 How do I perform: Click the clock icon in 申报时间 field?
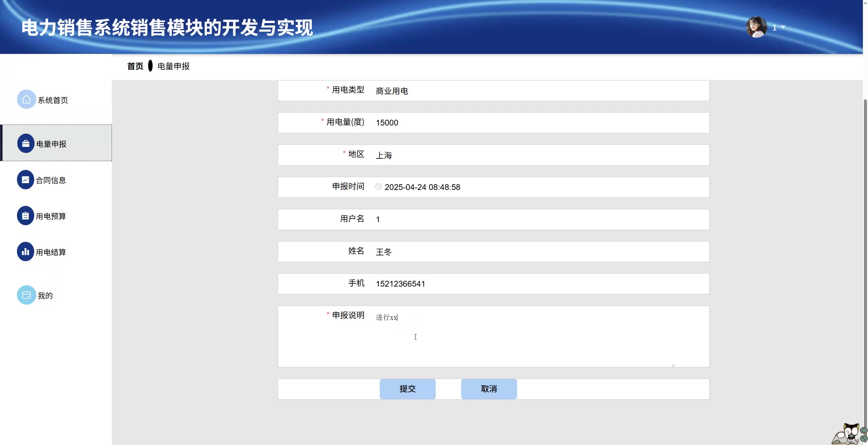click(378, 187)
